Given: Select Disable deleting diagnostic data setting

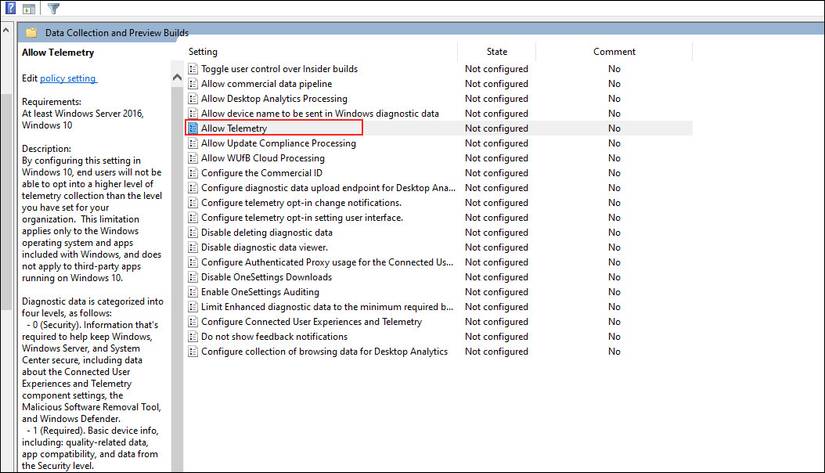Looking at the screenshot, I should 267,233.
